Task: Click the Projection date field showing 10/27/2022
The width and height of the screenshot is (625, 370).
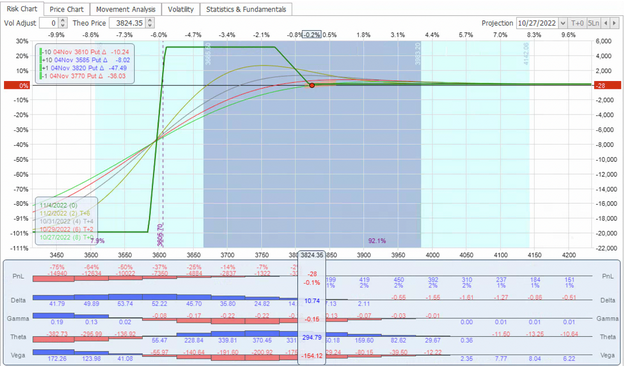Action: coord(537,23)
